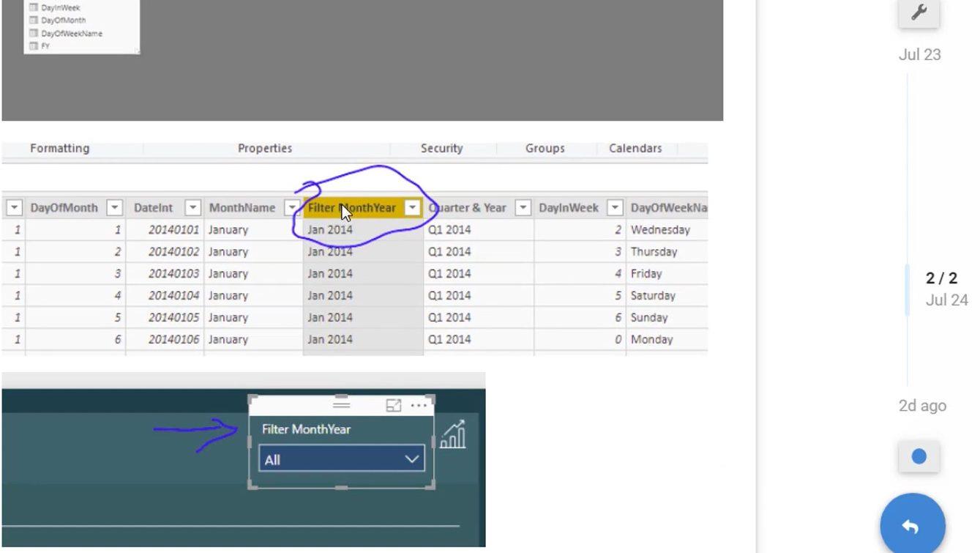Click the Wednesday cell
980x553 pixels.
point(667,230)
